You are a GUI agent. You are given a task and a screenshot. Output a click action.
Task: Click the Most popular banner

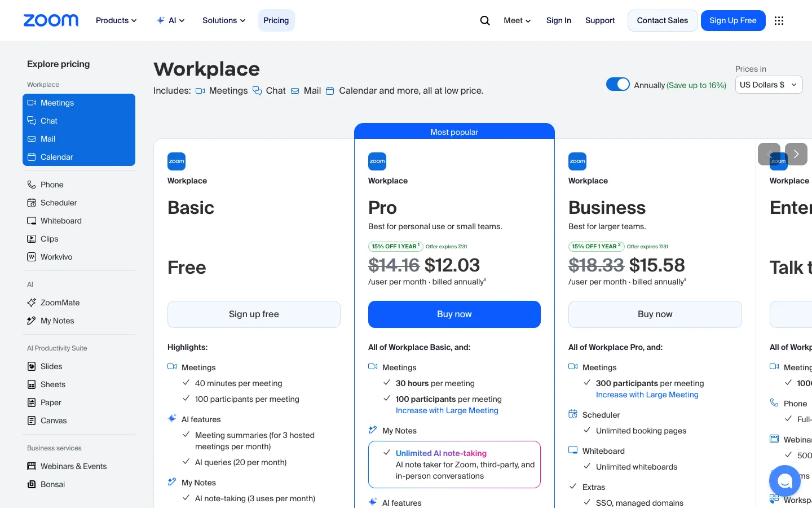[454, 132]
